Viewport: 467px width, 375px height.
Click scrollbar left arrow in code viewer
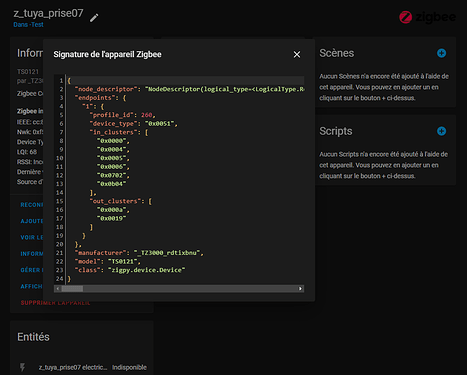58,289
